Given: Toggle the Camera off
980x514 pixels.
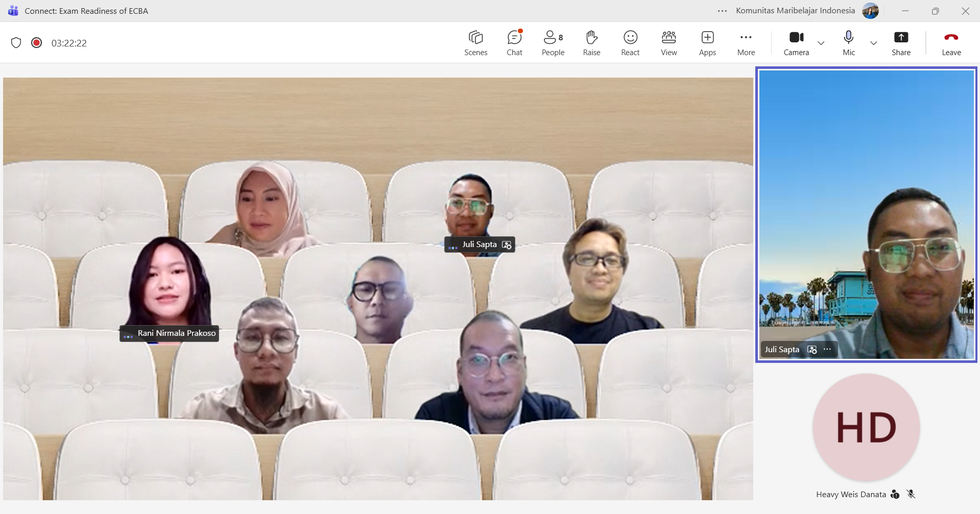Looking at the screenshot, I should coord(795,43).
